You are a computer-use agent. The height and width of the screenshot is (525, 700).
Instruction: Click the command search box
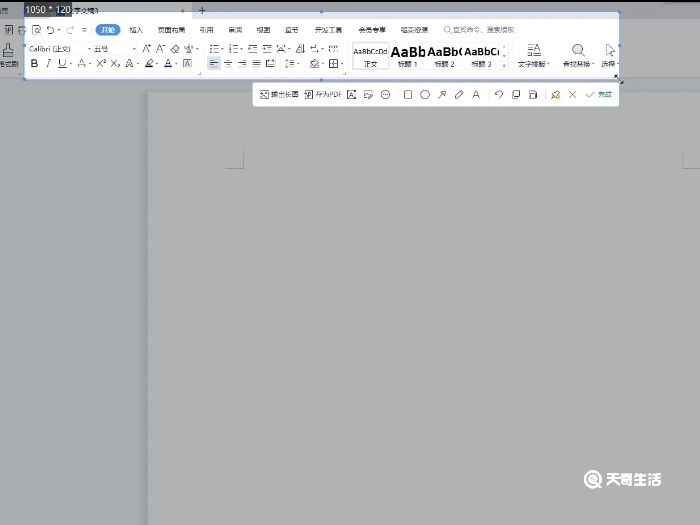(x=479, y=30)
